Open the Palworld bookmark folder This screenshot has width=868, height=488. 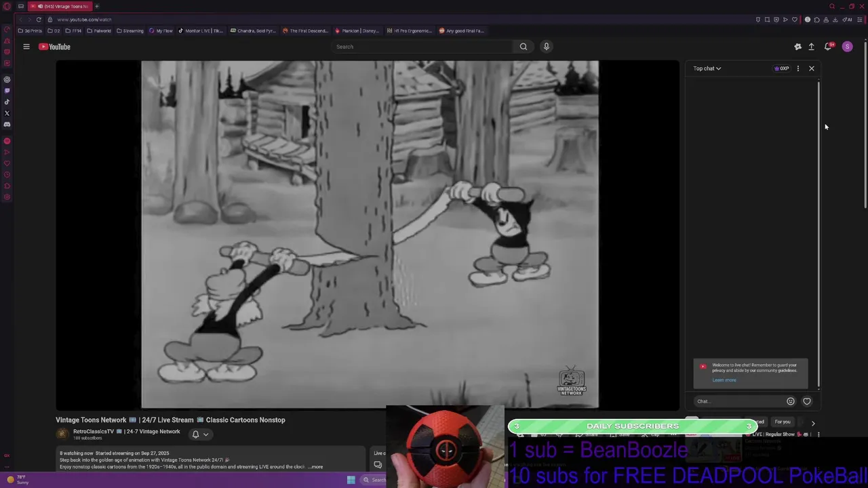tap(98, 30)
